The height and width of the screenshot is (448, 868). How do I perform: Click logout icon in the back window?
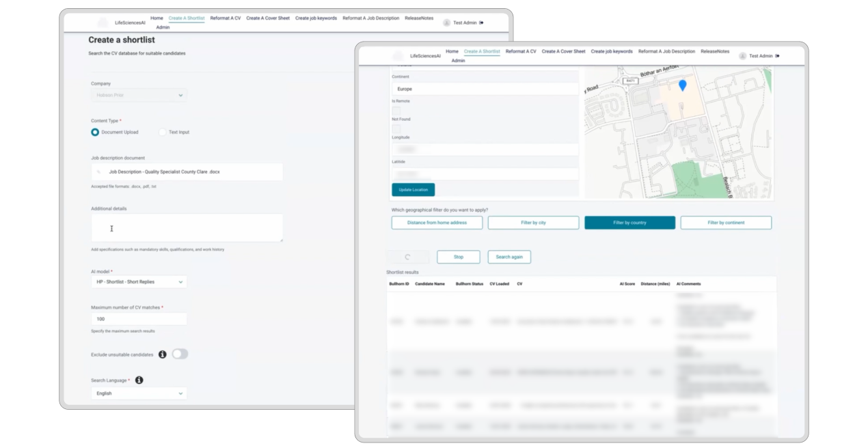click(482, 23)
